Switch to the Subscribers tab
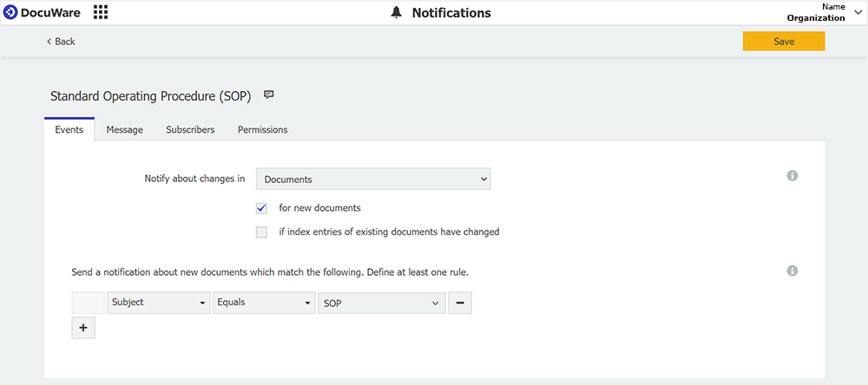The image size is (868, 385). (x=190, y=130)
